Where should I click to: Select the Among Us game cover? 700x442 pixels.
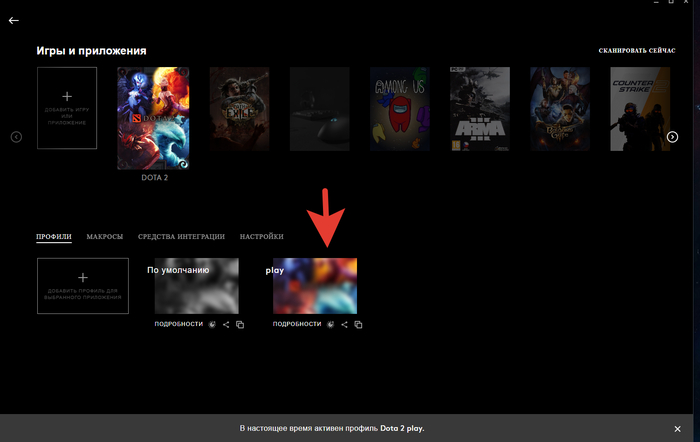pyautogui.click(x=399, y=108)
